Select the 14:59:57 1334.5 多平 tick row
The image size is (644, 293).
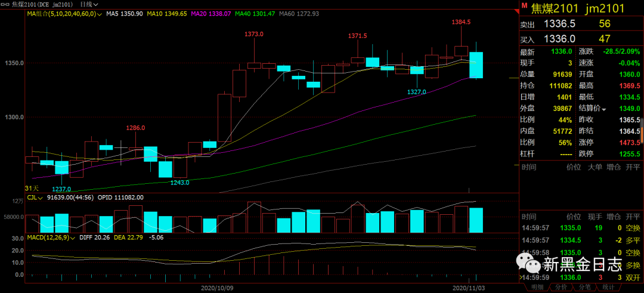tap(581, 240)
